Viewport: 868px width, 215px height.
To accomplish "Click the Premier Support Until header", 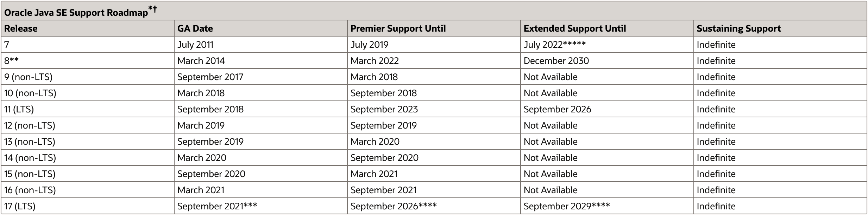I will (x=434, y=28).
